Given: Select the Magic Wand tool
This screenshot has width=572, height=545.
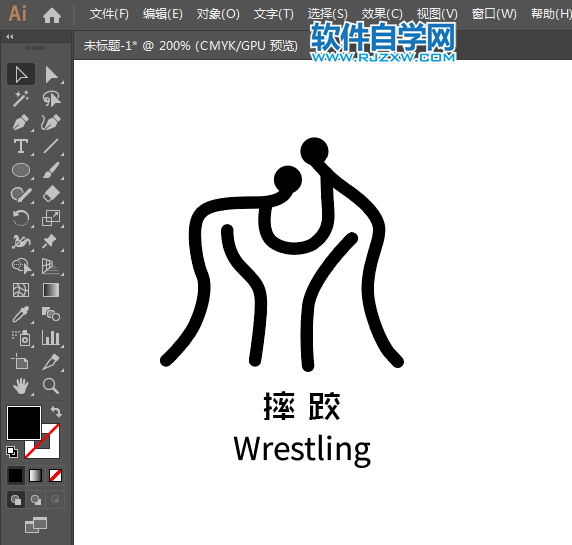Looking at the screenshot, I should point(21,98).
